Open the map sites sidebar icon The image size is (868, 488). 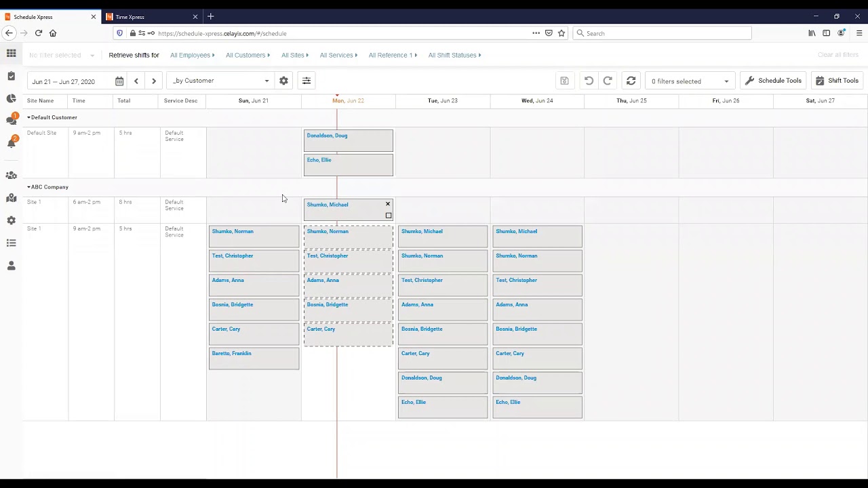11,198
